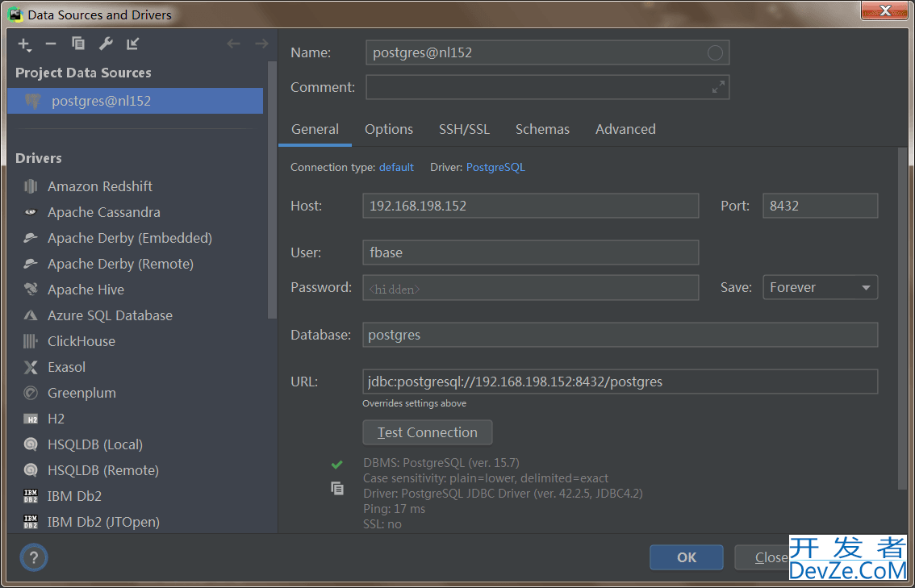Click the color circle in Name field
This screenshot has height=588, width=915.
point(715,53)
